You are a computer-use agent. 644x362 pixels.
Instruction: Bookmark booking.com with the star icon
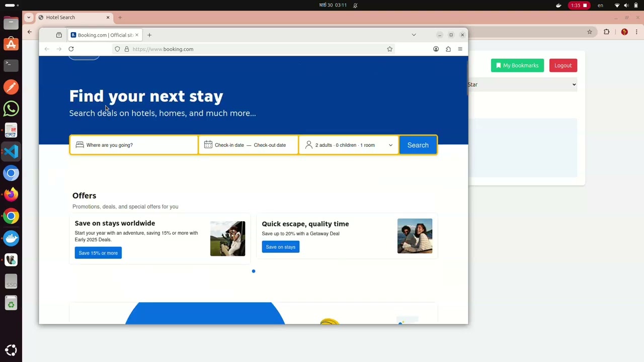click(x=389, y=49)
